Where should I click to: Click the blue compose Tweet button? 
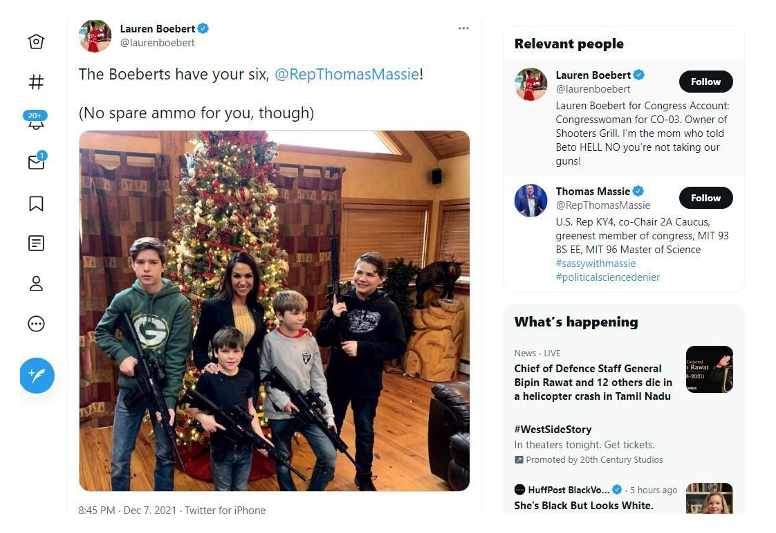[x=37, y=375]
